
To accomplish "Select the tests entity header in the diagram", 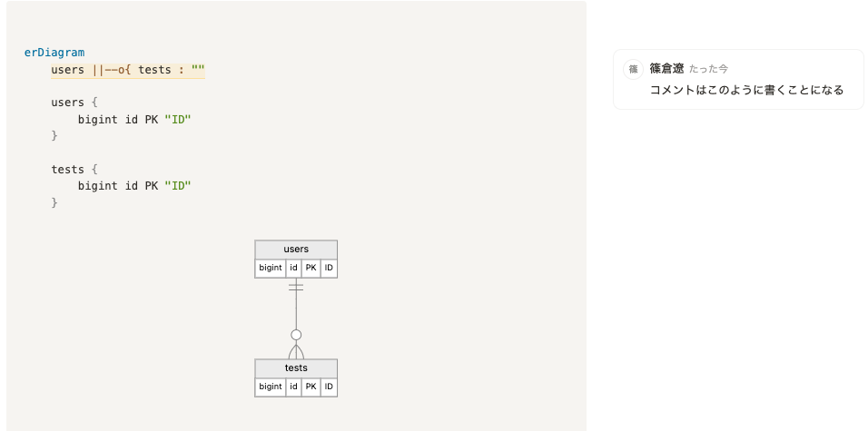I will point(296,368).
